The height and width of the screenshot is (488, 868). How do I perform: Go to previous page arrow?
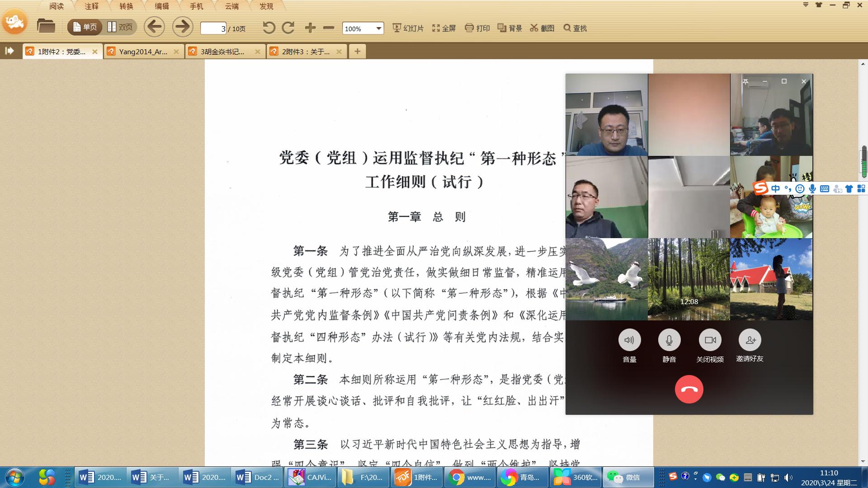pos(154,27)
